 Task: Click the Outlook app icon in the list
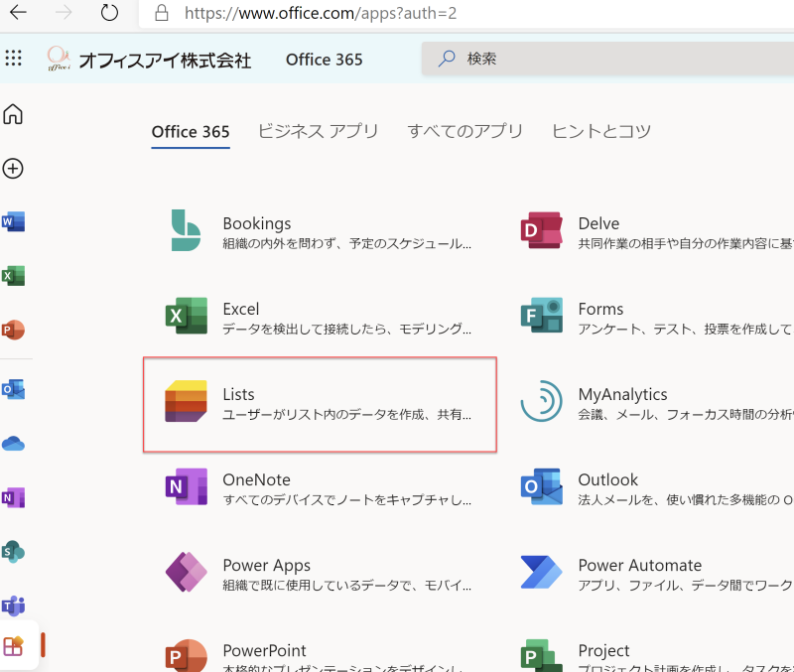coord(542,486)
